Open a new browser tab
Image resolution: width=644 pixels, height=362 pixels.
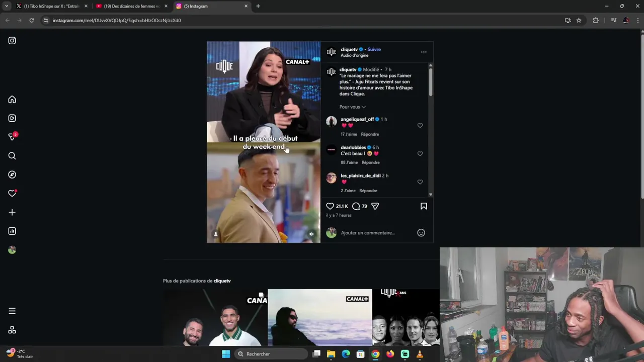[x=258, y=6]
